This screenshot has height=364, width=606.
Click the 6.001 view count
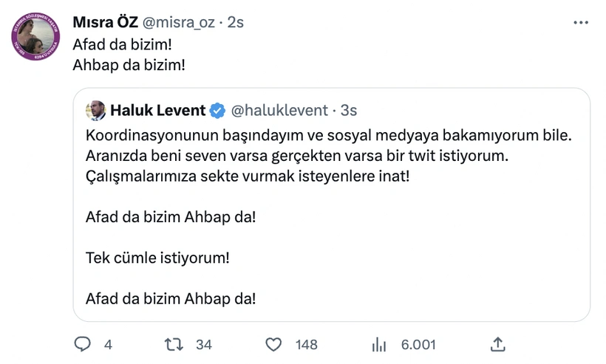tap(418, 345)
